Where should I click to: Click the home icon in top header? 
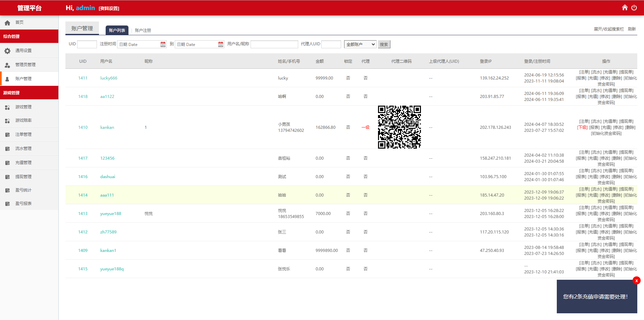click(625, 8)
